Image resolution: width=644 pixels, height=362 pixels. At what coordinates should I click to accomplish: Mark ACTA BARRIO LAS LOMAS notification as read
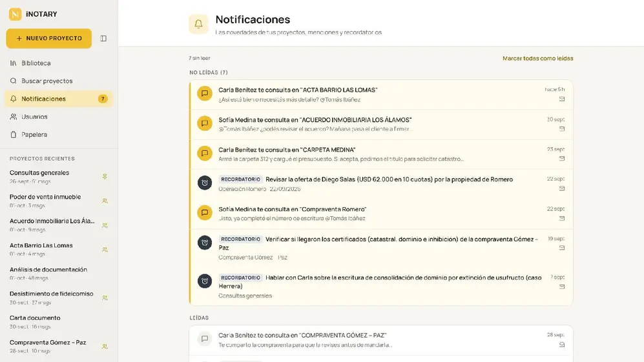tap(562, 99)
